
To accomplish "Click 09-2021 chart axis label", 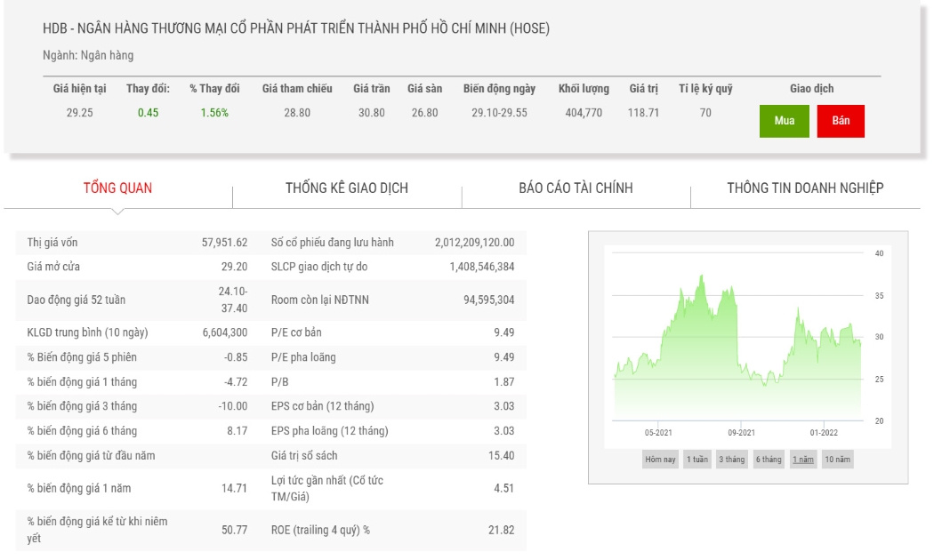I will tap(741, 433).
